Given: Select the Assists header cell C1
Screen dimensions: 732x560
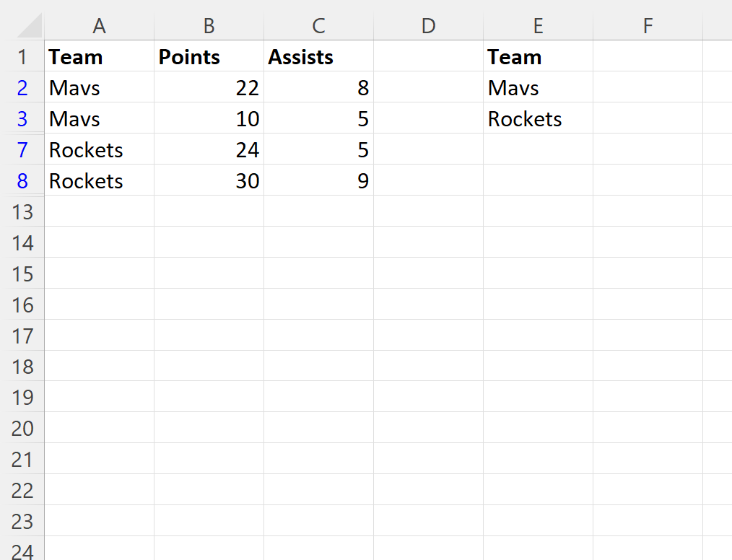Looking at the screenshot, I should [x=318, y=57].
